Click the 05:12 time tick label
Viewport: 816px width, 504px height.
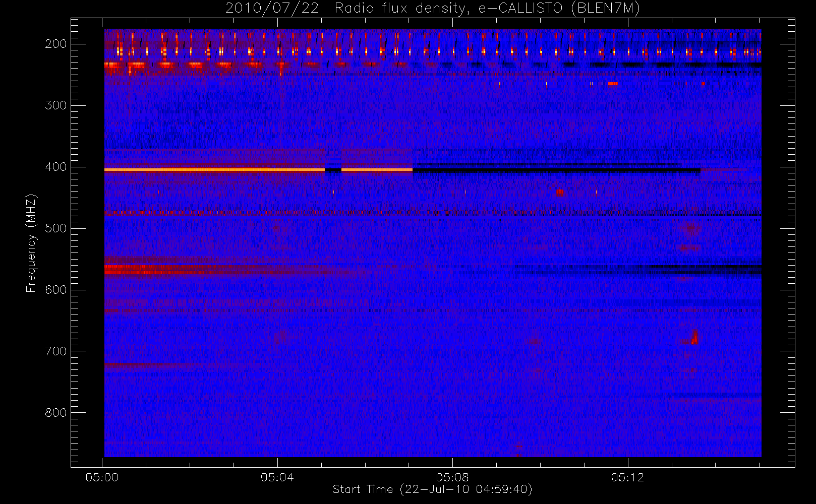click(627, 477)
